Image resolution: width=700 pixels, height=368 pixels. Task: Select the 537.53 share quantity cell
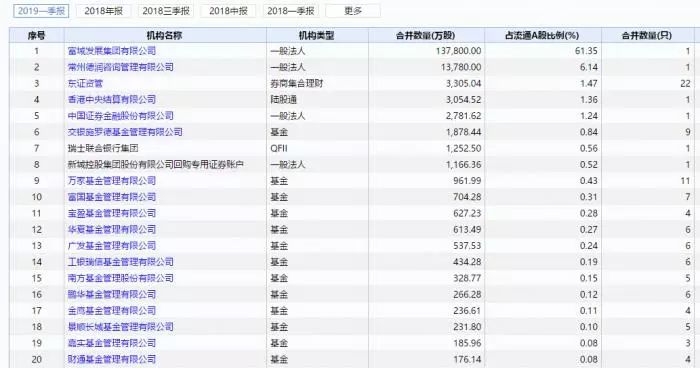click(467, 246)
